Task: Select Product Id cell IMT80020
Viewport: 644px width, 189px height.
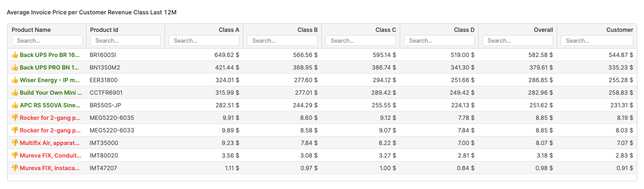Action: pyautogui.click(x=104, y=155)
